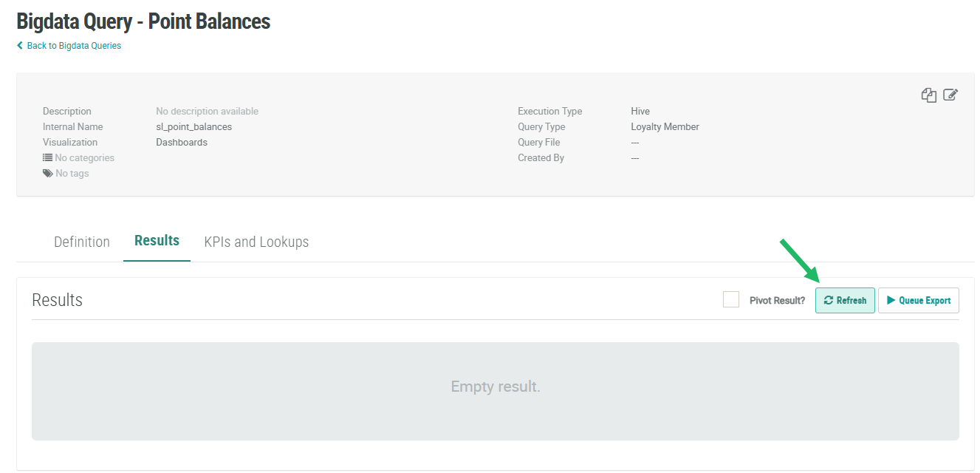Screen dimensions: 980x473
Task: Select the Results tab
Action: (x=157, y=241)
